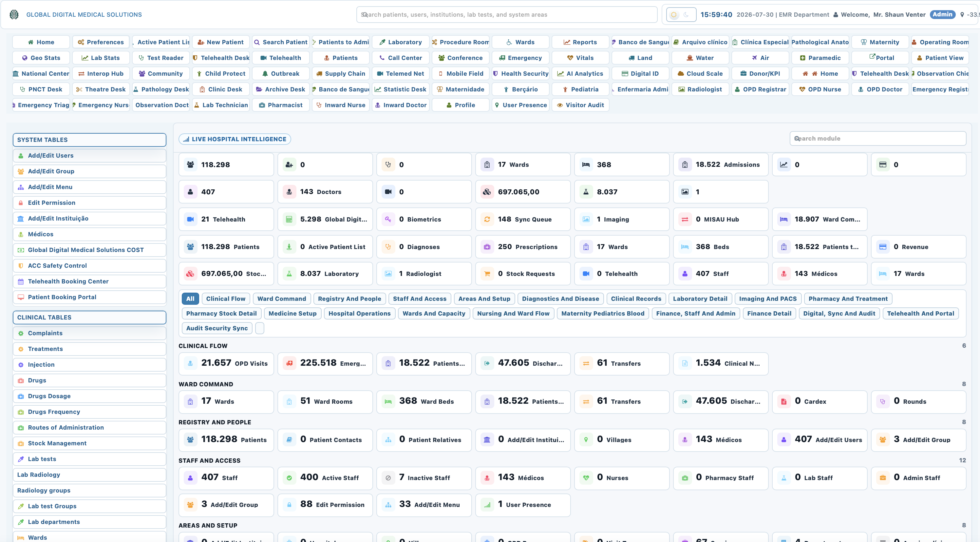The height and width of the screenshot is (542, 980).
Task: Open the Conference nav button
Action: [460, 58]
